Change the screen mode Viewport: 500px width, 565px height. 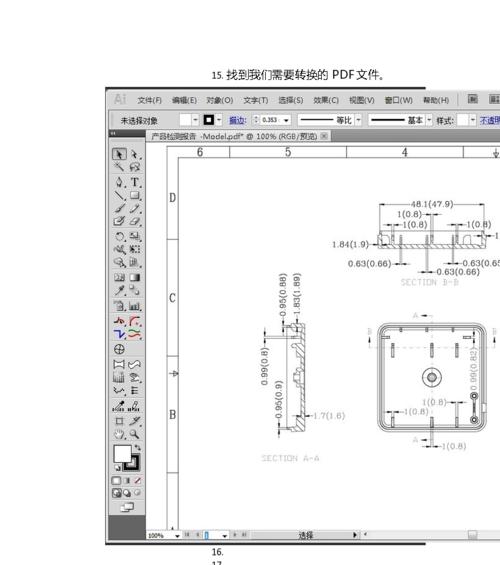[x=127, y=507]
